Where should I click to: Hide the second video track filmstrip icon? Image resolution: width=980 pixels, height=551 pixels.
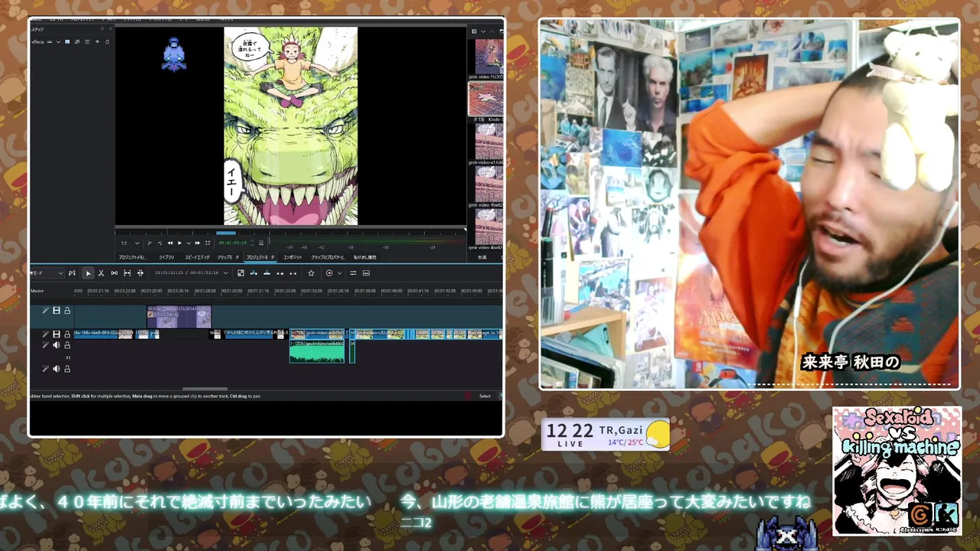56,334
